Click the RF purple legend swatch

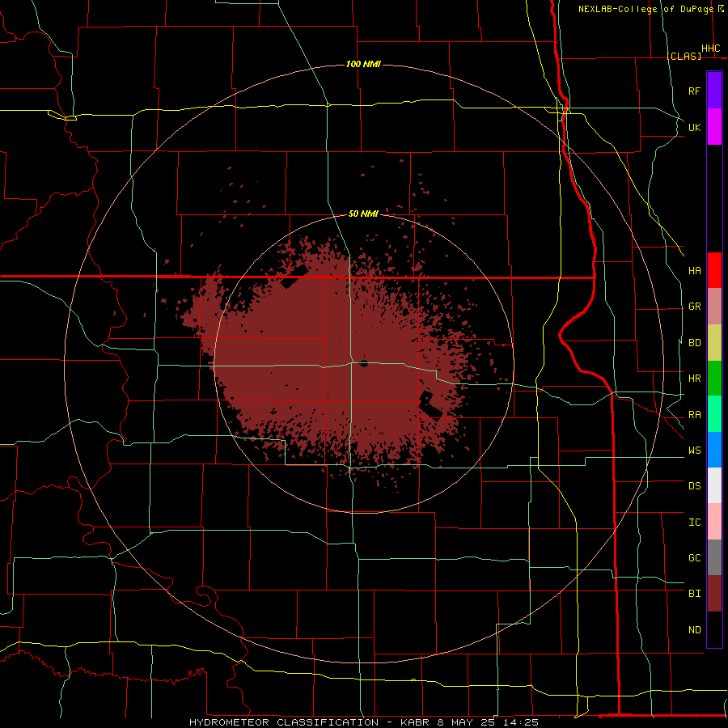pos(714,91)
